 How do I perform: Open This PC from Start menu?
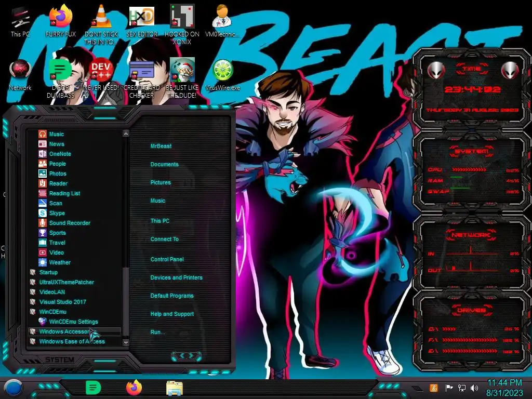(x=160, y=220)
